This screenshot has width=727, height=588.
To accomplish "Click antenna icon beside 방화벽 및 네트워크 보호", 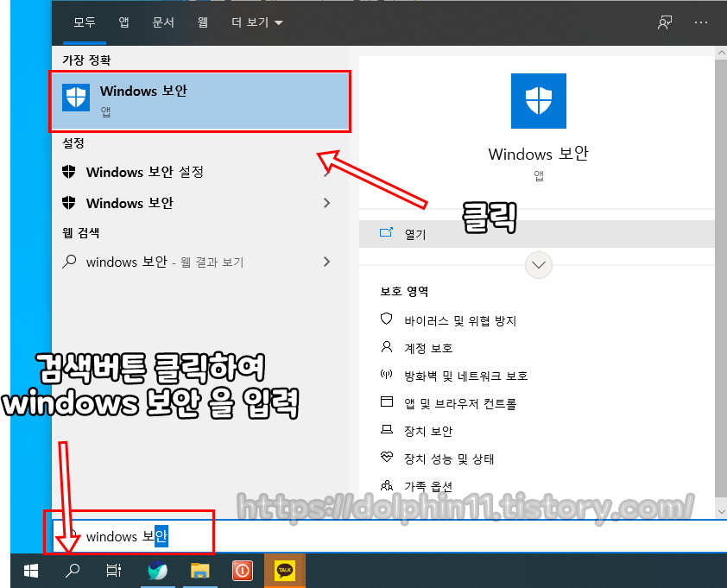I will point(386,374).
